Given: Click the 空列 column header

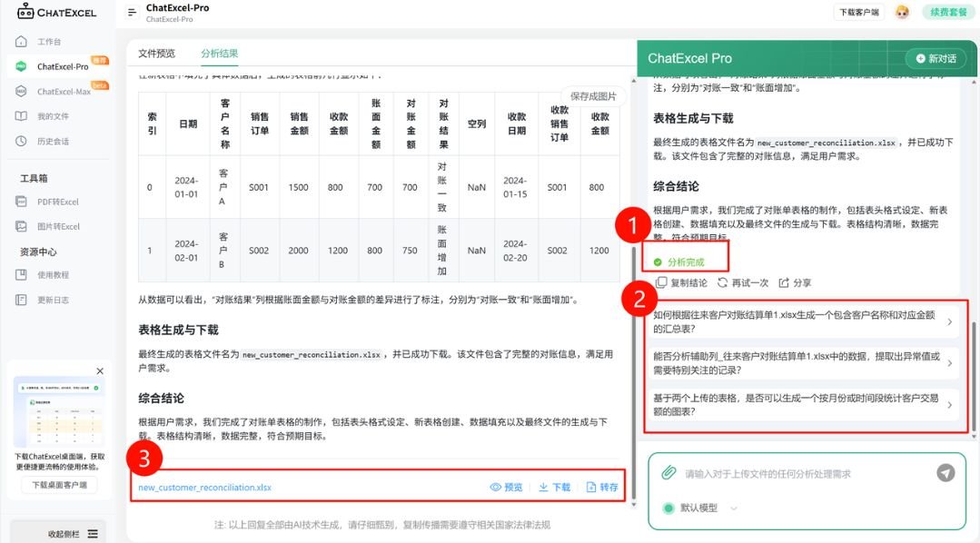Looking at the screenshot, I should coord(477,123).
